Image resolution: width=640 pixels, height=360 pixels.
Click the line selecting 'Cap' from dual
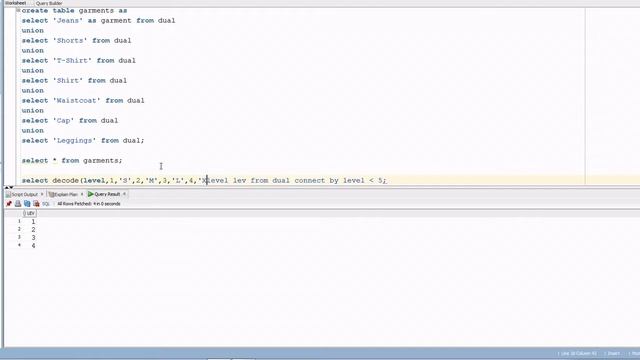pyautogui.click(x=70, y=120)
